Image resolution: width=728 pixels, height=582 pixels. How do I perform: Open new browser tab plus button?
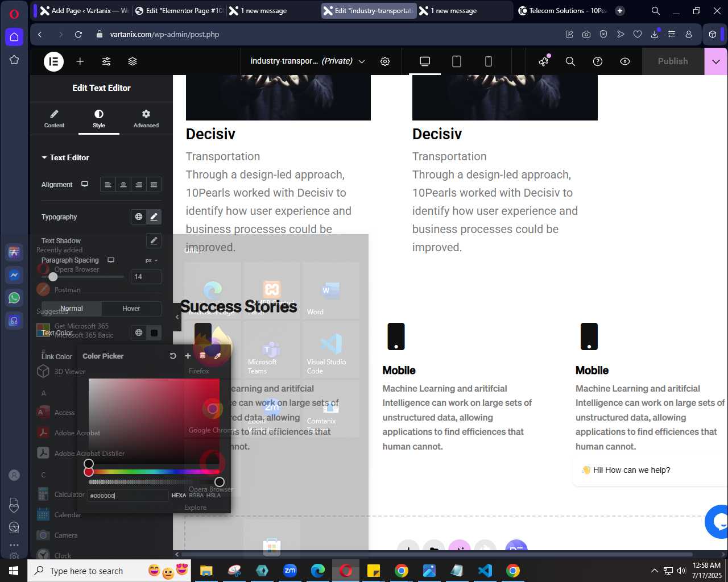coord(620,11)
